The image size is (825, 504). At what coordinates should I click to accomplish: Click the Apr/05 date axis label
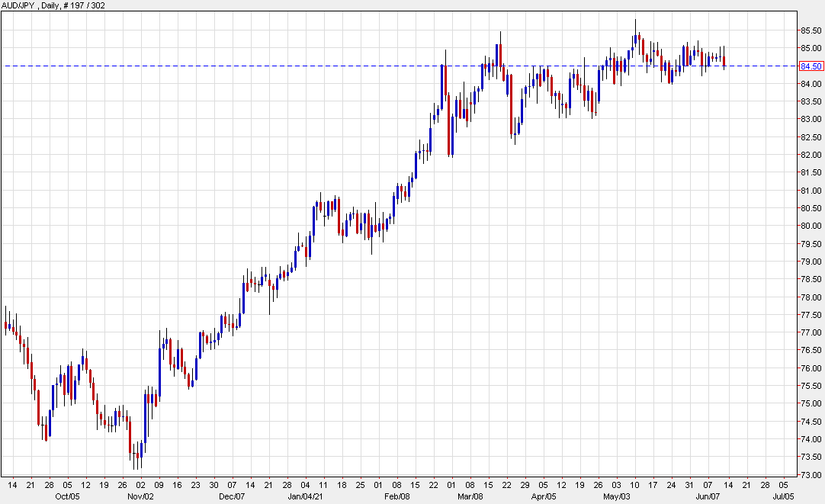[543, 496]
